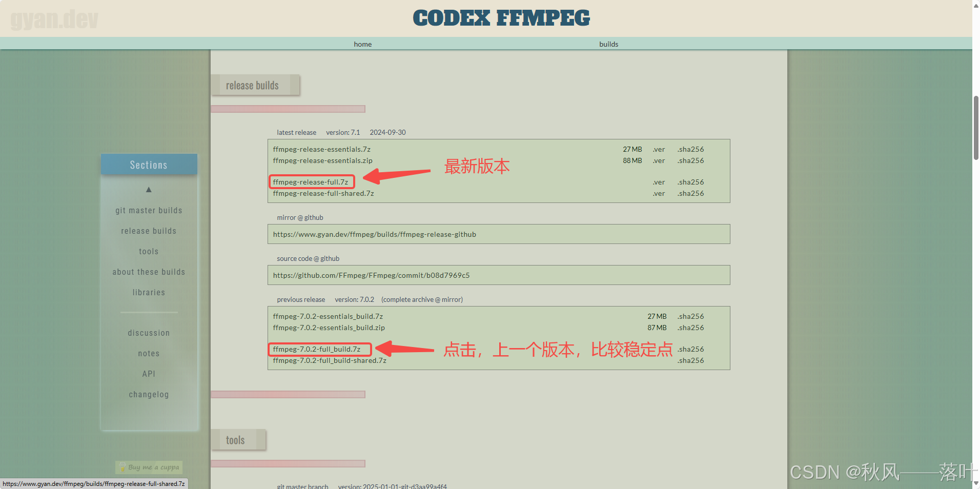Open .ver link for ffmpeg-release-essentials.7z
980x489 pixels.
(x=659, y=149)
